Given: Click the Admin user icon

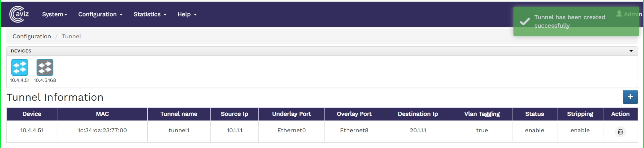Looking at the screenshot, I should pos(619,14).
